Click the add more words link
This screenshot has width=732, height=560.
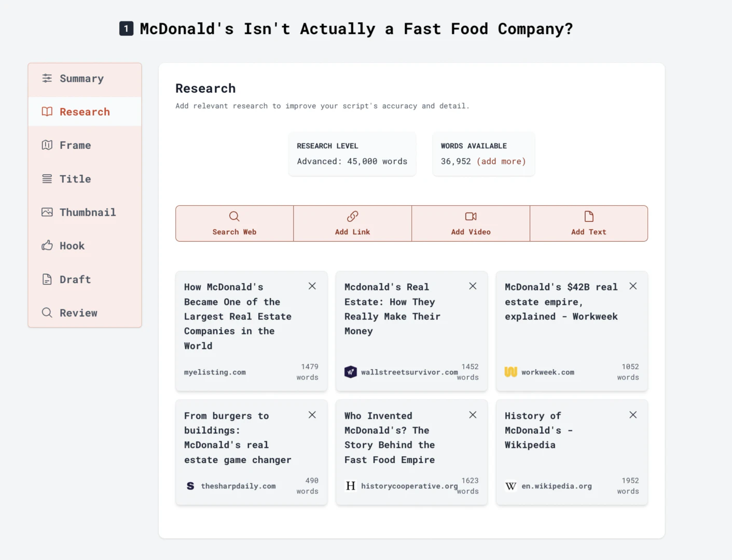501,161
